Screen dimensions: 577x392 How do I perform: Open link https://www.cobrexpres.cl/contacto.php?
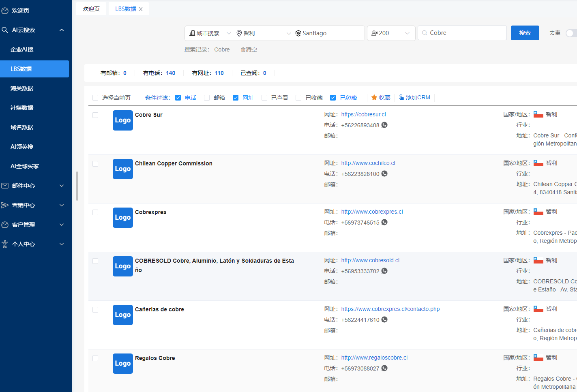pos(390,309)
